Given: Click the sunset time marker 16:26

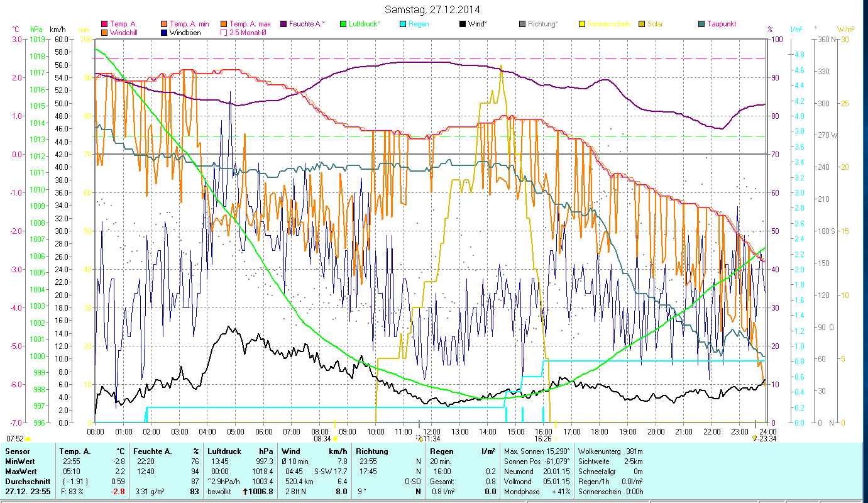Looking at the screenshot, I should [x=543, y=439].
